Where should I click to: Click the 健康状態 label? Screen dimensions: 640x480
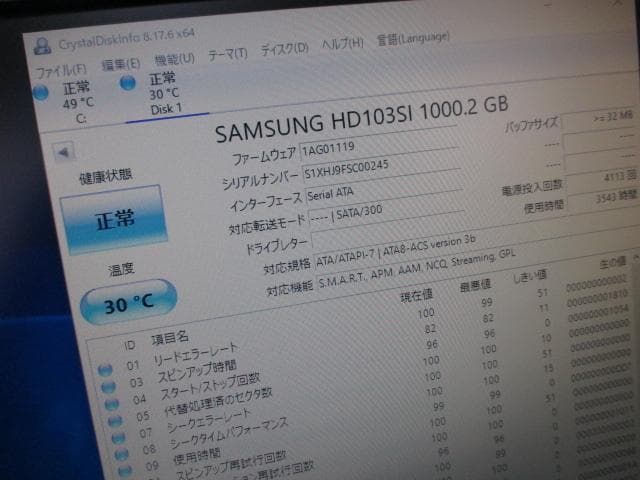click(106, 177)
